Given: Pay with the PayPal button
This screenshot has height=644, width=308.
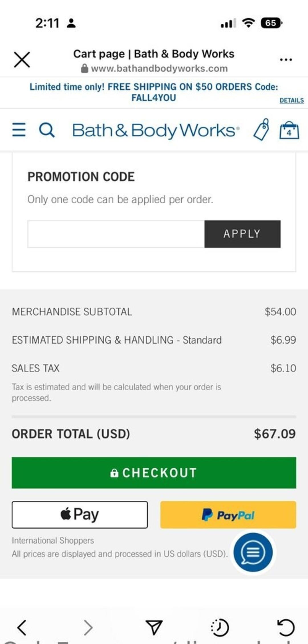Looking at the screenshot, I should point(228,515).
